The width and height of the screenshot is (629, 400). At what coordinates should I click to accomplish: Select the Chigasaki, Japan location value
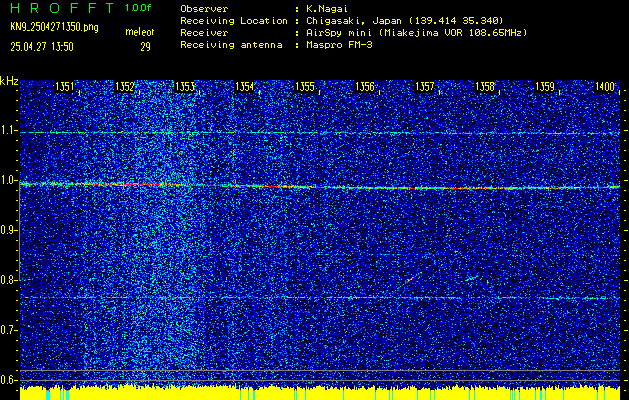pos(405,20)
